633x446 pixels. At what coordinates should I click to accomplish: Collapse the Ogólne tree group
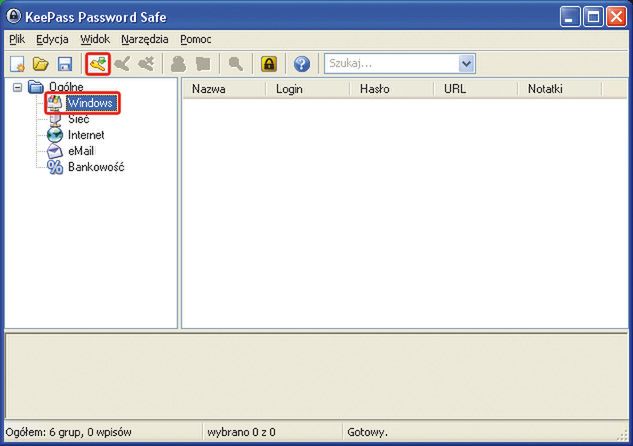pos(17,87)
